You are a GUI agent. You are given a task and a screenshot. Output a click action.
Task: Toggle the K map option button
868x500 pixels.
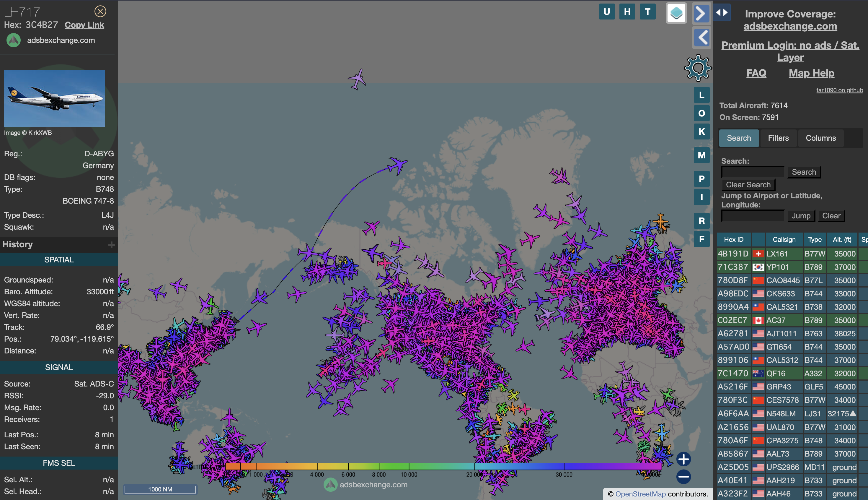point(701,132)
